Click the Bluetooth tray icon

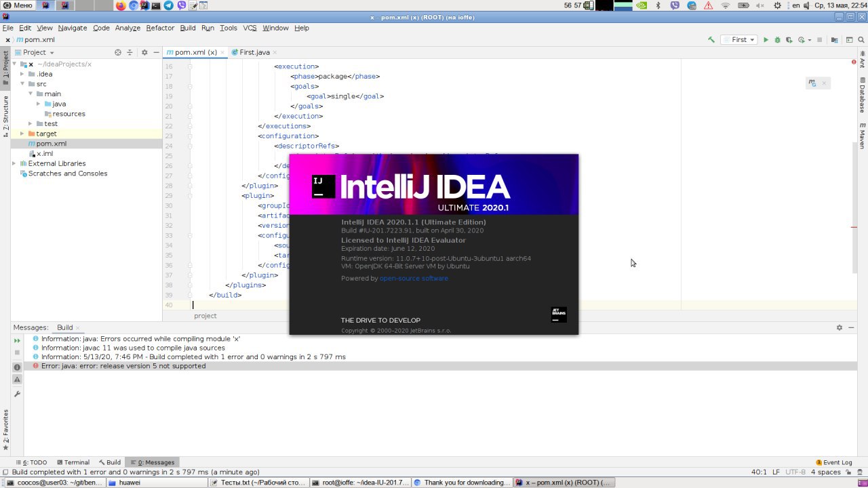pyautogui.click(x=657, y=5)
